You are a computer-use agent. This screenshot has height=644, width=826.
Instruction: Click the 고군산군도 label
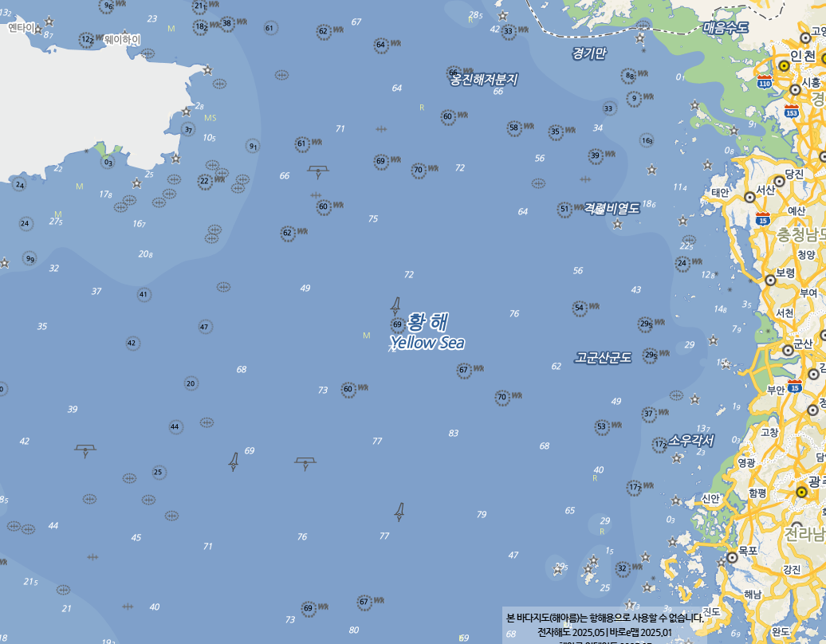[x=603, y=358]
